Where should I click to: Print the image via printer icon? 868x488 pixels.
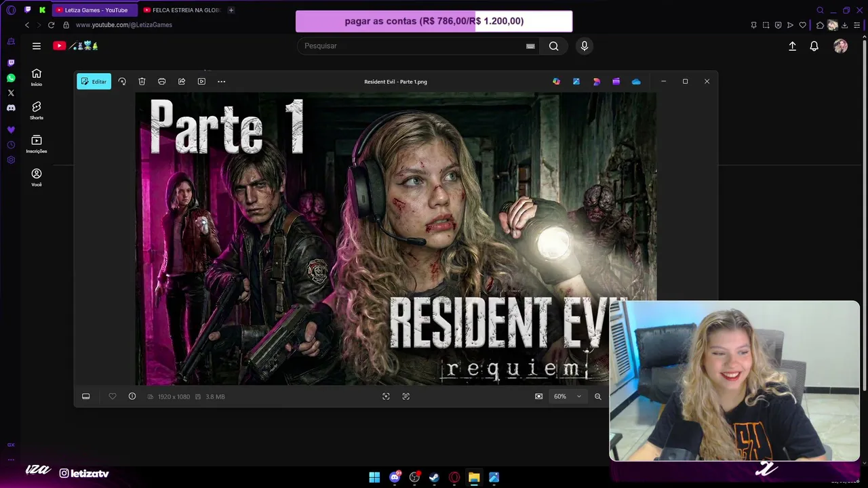161,81
